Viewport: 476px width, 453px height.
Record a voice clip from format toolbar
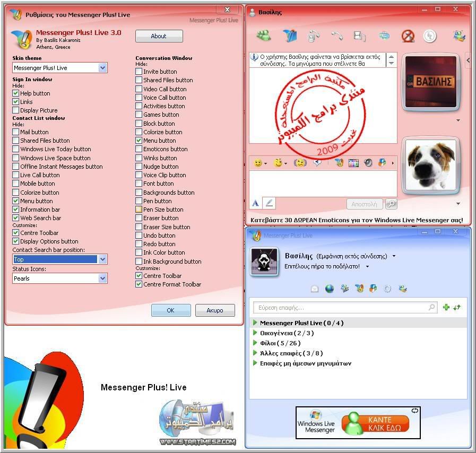point(317,163)
